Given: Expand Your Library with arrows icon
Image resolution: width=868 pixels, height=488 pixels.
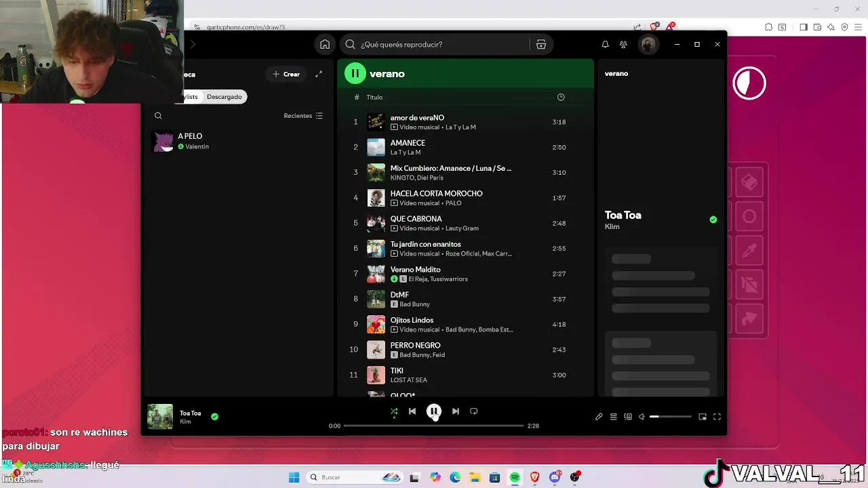Looking at the screenshot, I should click(319, 75).
